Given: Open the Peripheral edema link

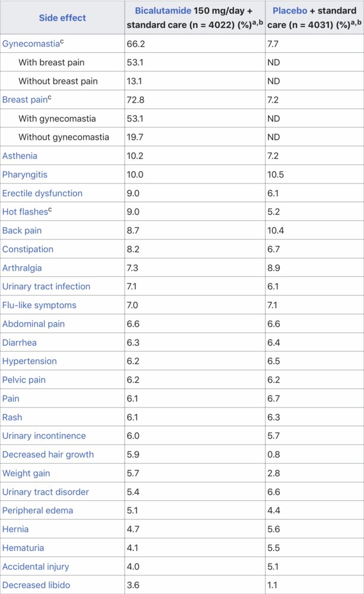Looking at the screenshot, I should pyautogui.click(x=37, y=510).
